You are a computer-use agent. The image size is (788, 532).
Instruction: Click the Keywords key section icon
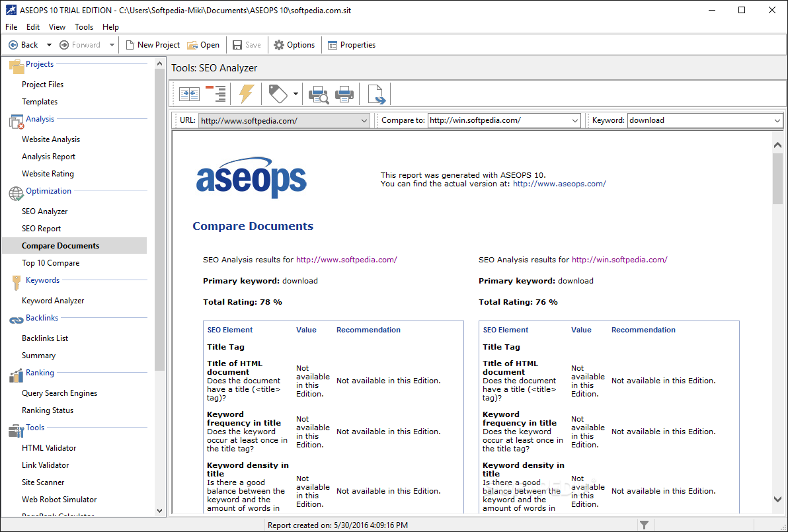[16, 282]
